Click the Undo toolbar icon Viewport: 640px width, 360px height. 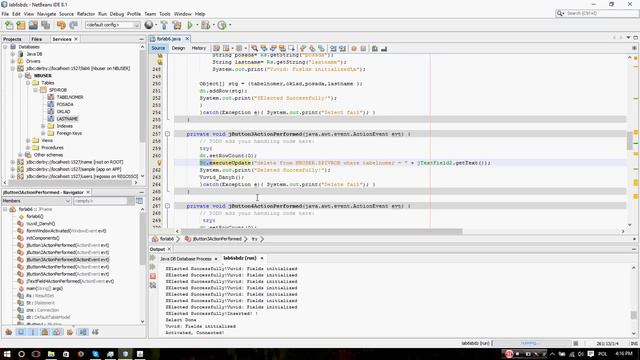61,25
